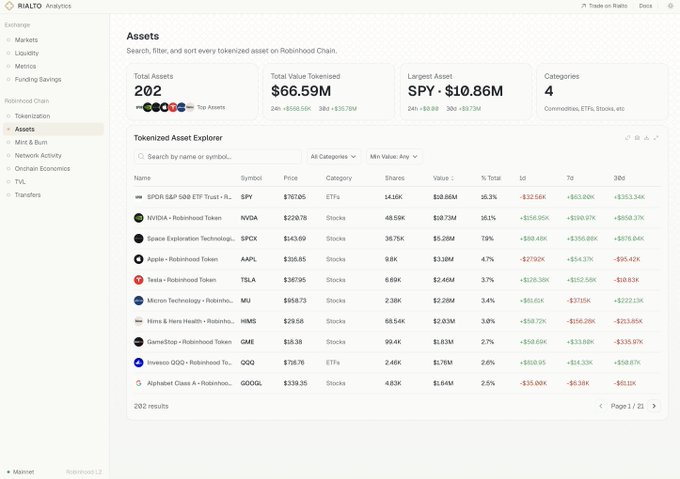Click the Robinhood L2 label
Viewport: 680px width, 479px height.
(x=84, y=472)
